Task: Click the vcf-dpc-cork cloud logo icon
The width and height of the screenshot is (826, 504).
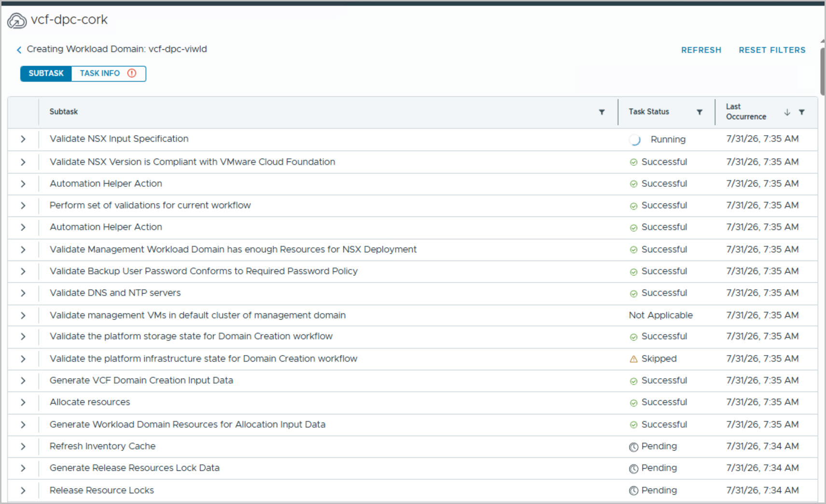Action: point(16,21)
